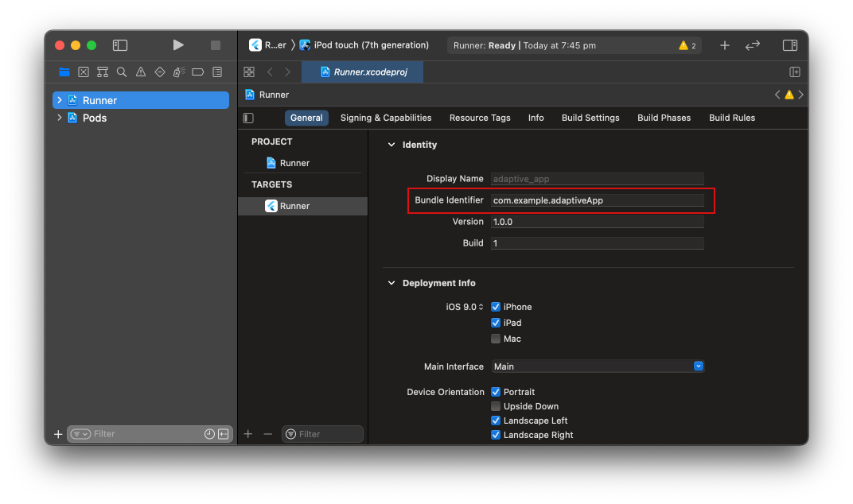Open the Find navigator magnifying glass
This screenshot has width=853, height=504.
121,72
